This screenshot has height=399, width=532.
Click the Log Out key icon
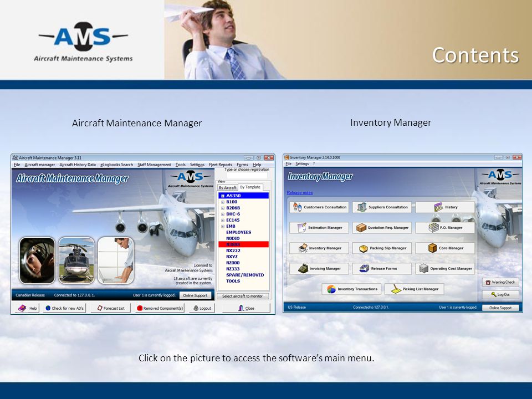[494, 294]
